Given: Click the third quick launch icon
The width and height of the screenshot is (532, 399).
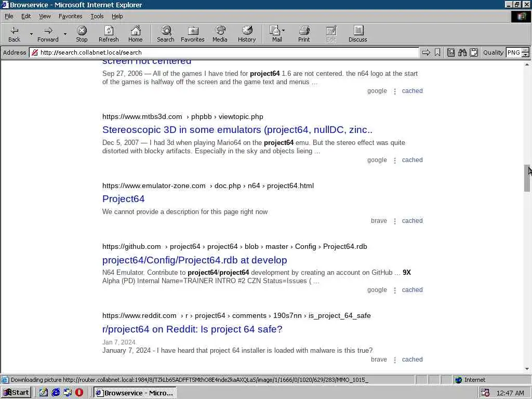Looking at the screenshot, I should point(68,393).
